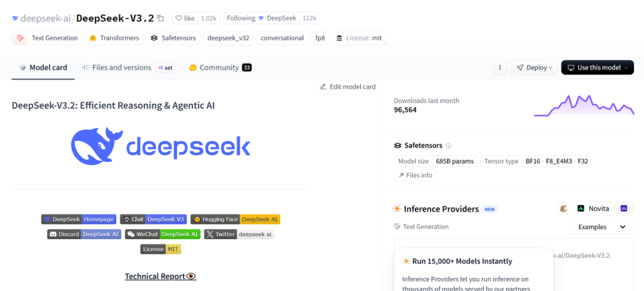Screen dimensions: 644x291
Task: Click the Discord DeepSeek AI badge
Action: point(82,234)
